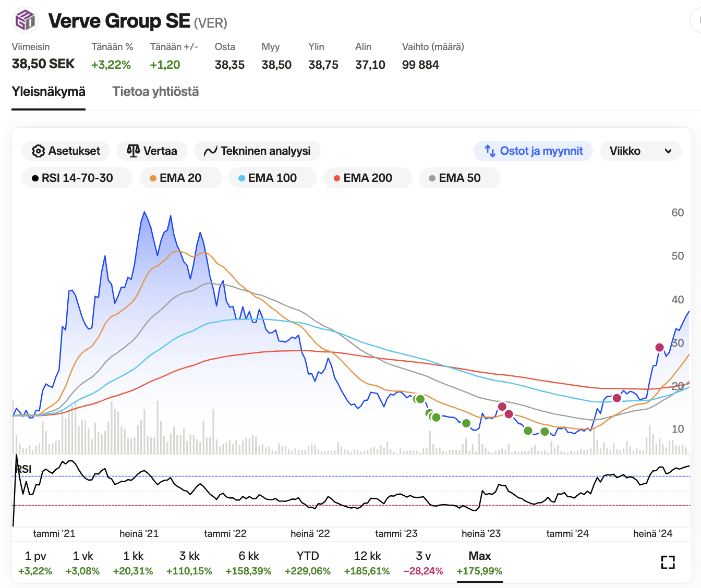701x588 pixels.
Task: Select the 12 kk time range
Action: coord(367,562)
